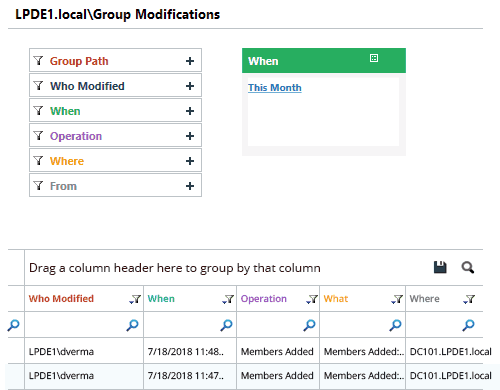Select the 7/18/2018 11:48 Members Added row
500x390 pixels.
tap(254, 351)
